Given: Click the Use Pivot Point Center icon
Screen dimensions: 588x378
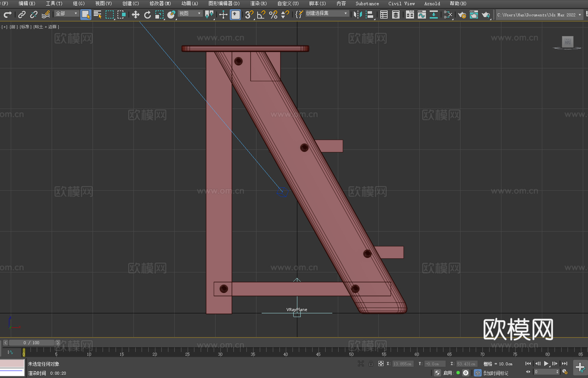Looking at the screenshot, I should [x=210, y=14].
